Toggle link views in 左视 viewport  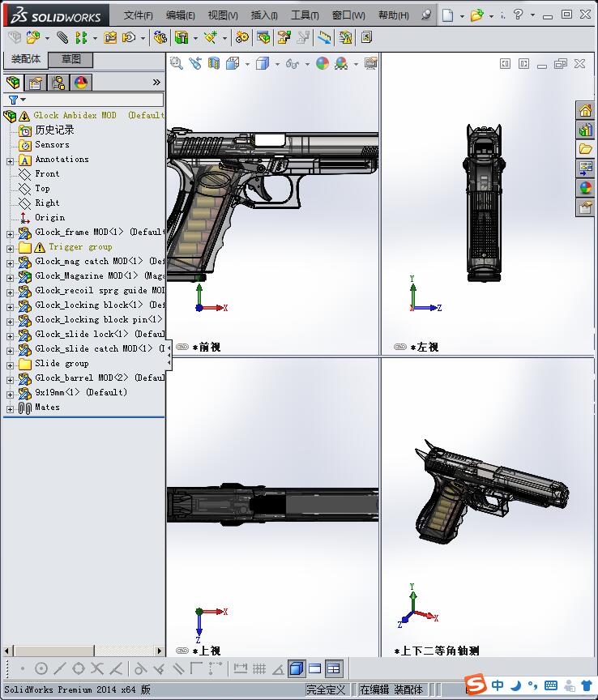point(400,347)
